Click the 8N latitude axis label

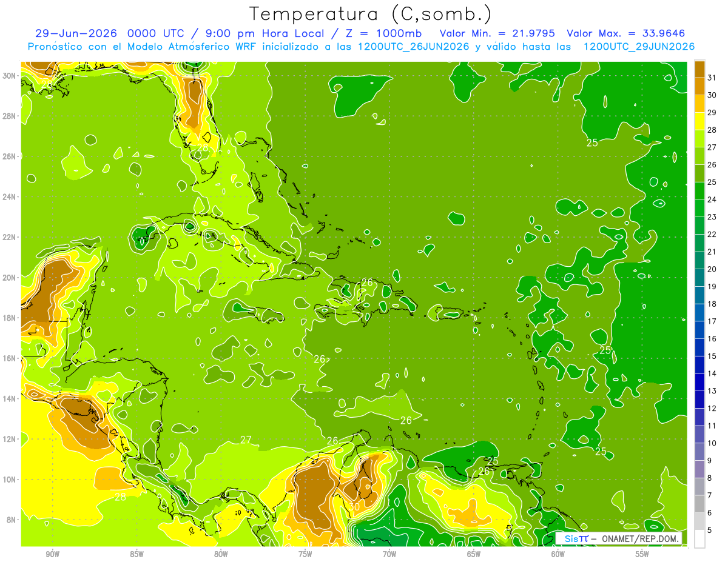point(11,520)
